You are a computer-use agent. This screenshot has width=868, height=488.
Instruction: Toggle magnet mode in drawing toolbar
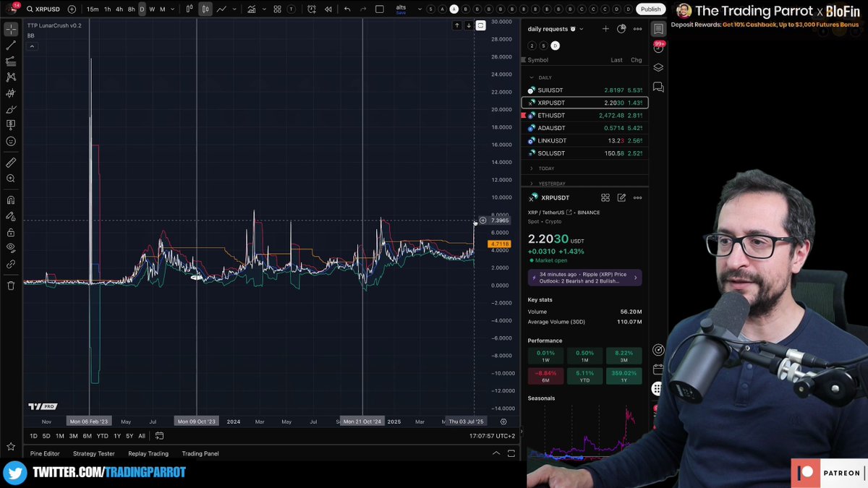tap(11, 200)
